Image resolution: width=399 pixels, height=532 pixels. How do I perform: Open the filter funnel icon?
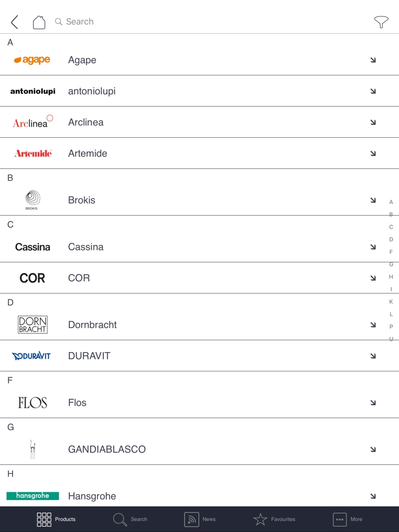[x=381, y=22]
